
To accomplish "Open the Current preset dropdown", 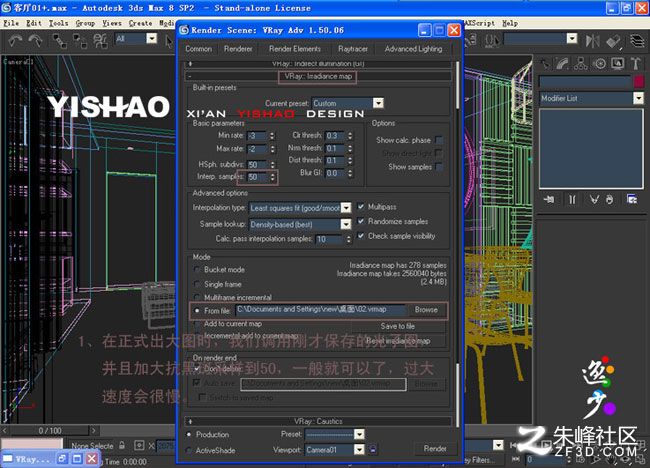I will [x=378, y=103].
